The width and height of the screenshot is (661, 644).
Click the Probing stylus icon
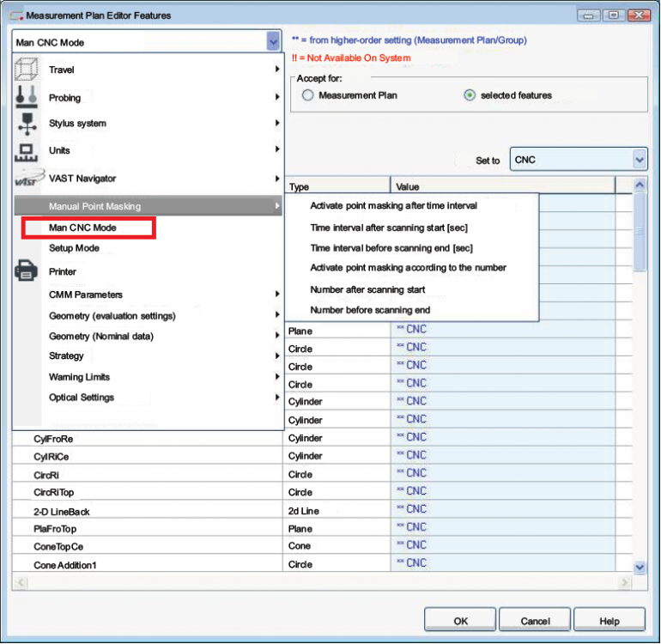[x=26, y=97]
